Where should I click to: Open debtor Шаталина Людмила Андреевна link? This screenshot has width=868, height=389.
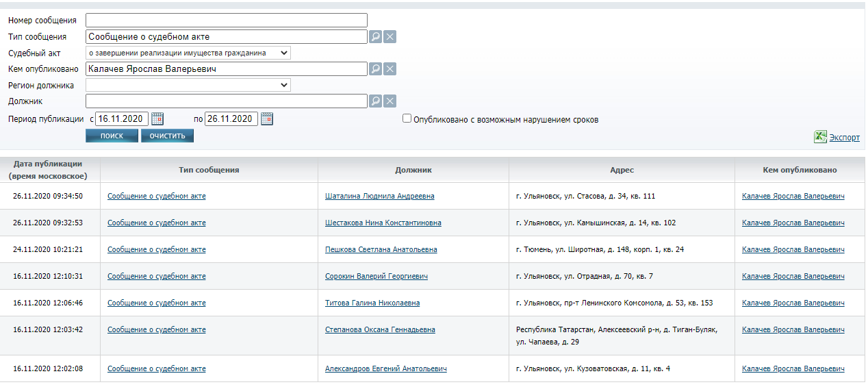379,197
